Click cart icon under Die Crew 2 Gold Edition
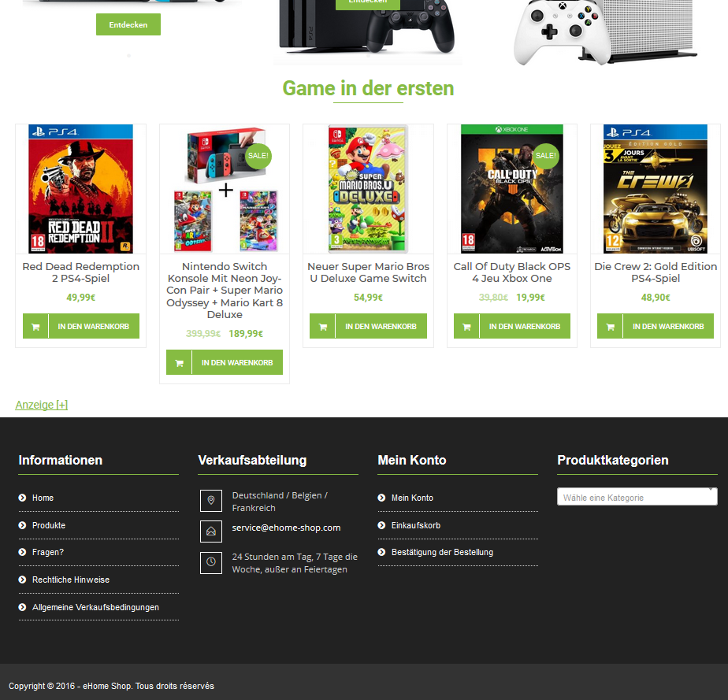728x700 pixels. (610, 327)
